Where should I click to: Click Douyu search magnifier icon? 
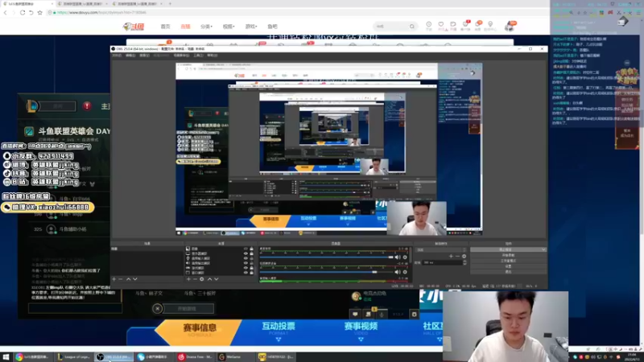[x=412, y=27]
